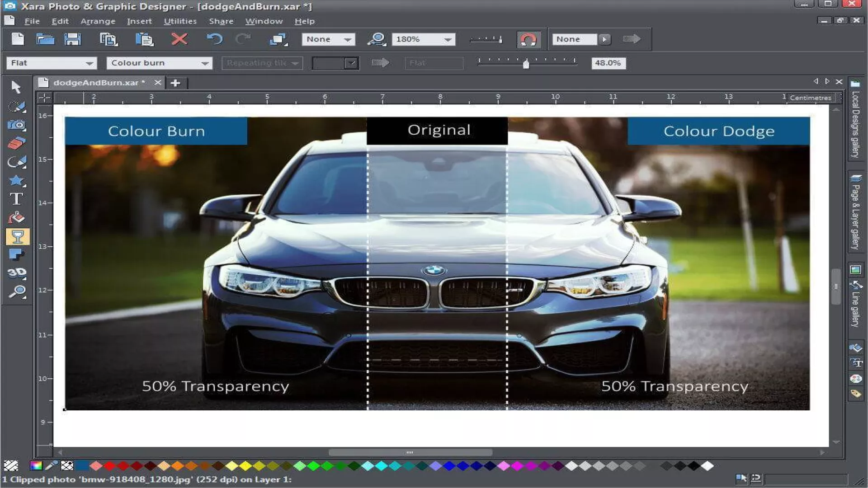Toggle the magnetic snap button
Screen dimensions: 868x488
[x=528, y=39]
